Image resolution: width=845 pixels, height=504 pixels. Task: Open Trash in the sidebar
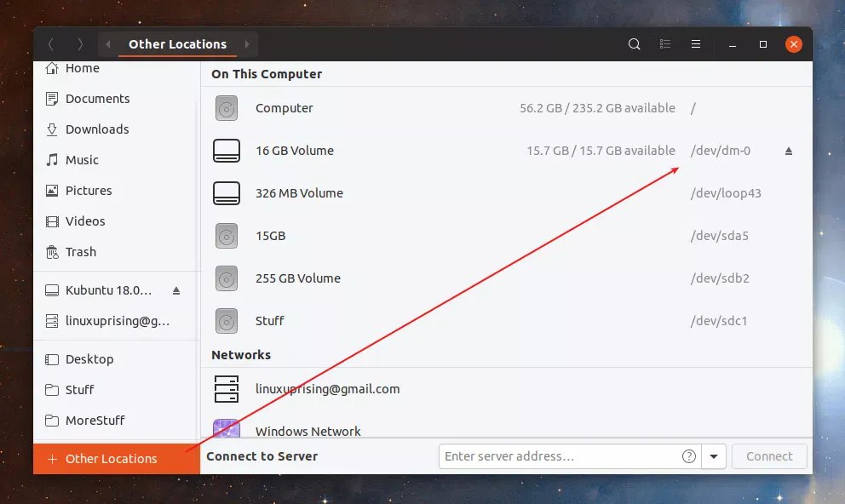click(x=116, y=252)
